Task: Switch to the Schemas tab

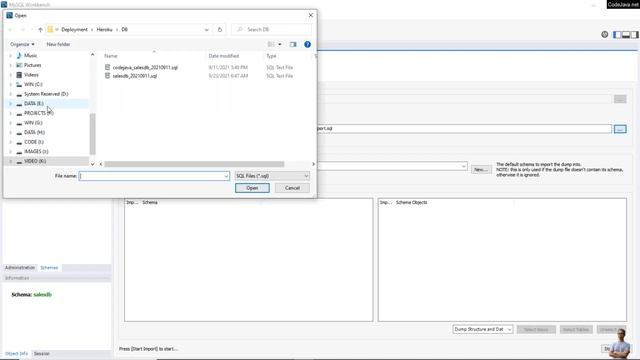Action: pos(49,268)
